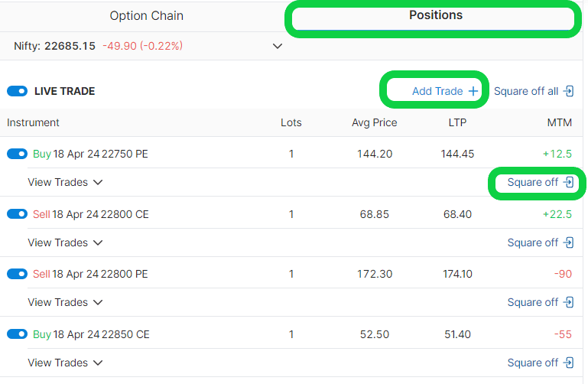Disable the Sell 22800 CE position toggle
588x384 pixels.
point(17,214)
